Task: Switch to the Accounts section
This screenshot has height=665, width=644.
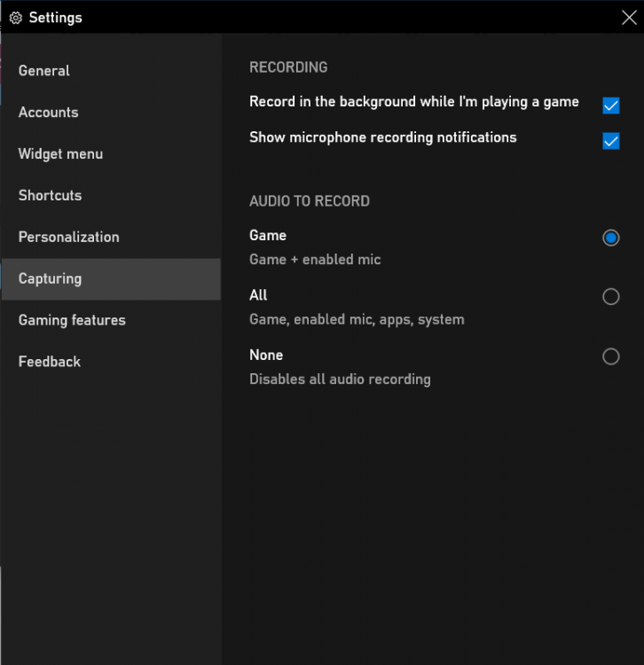Action: pyautogui.click(x=49, y=113)
